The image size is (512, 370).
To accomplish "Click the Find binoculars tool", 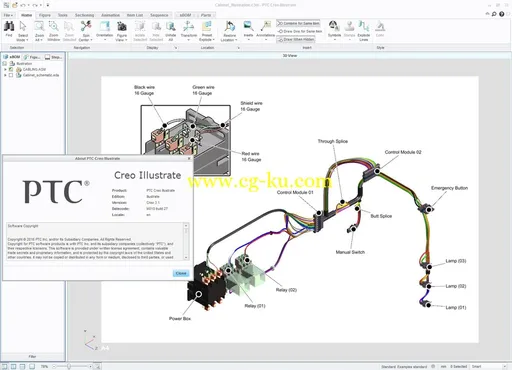I will [9, 29].
